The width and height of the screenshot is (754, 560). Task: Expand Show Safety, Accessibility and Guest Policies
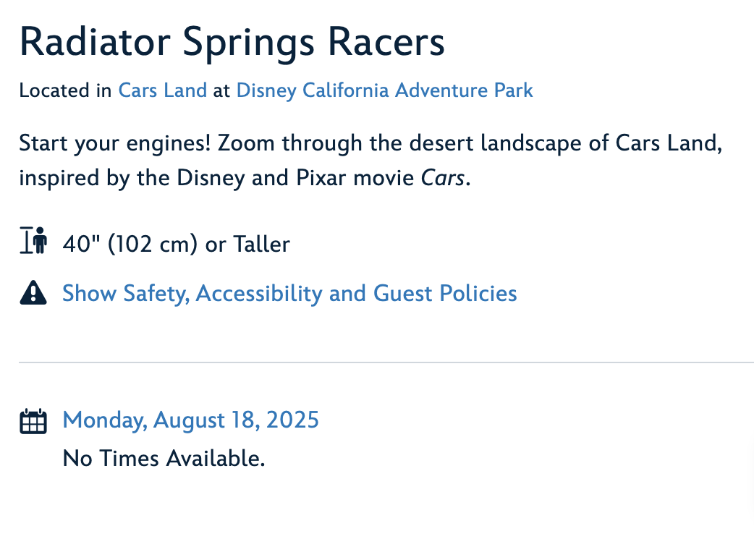coord(289,293)
